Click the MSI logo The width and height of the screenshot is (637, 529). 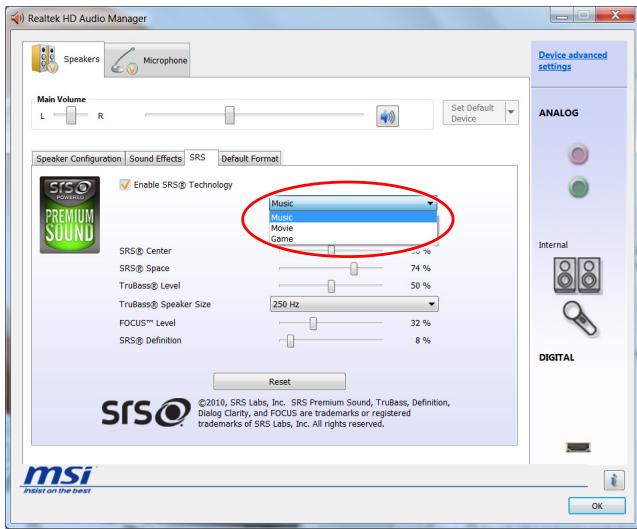[x=58, y=479]
